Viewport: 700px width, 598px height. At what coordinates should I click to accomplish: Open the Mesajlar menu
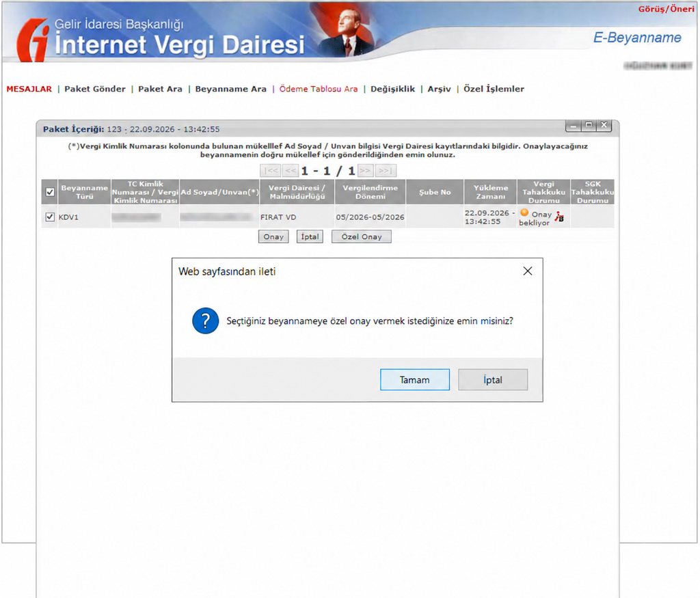point(29,89)
